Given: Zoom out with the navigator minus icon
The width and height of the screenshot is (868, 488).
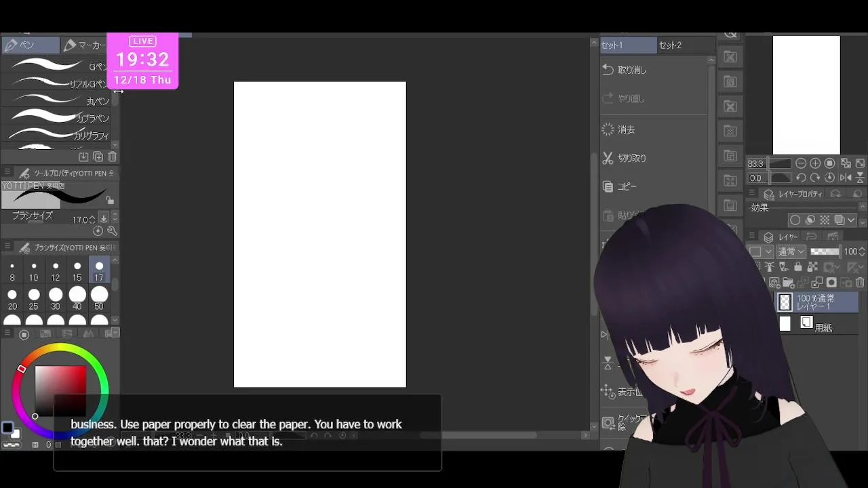Looking at the screenshot, I should coord(801,163).
